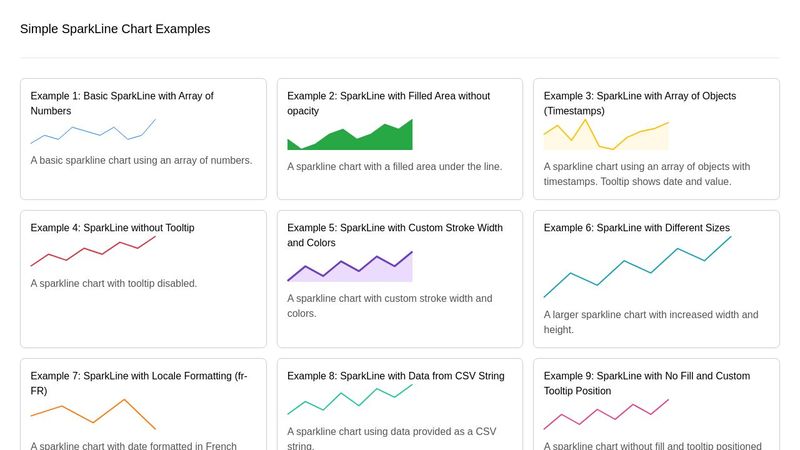Click the Example 6 Different Sizes title
This screenshot has height=450, width=800.
click(637, 228)
